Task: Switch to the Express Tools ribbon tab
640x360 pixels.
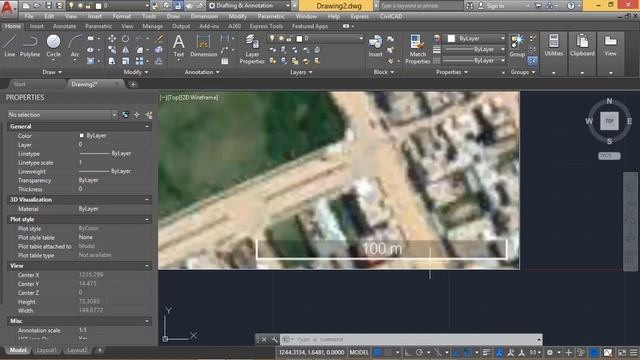Action: click(266, 26)
